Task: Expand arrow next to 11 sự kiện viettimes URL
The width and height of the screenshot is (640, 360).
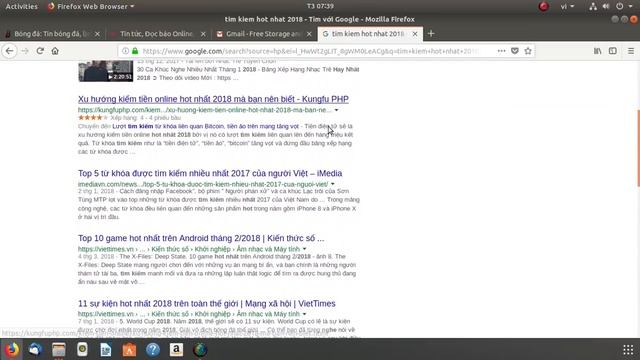Action: pyautogui.click(x=304, y=314)
